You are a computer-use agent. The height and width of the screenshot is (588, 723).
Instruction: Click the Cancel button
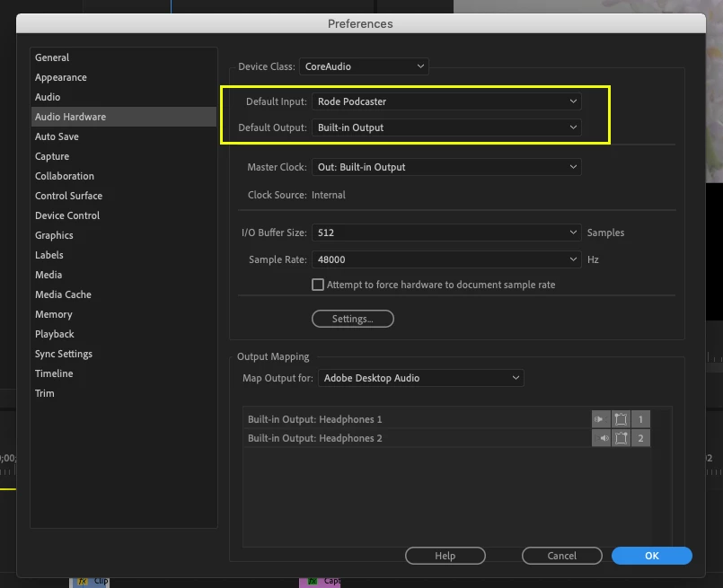pyautogui.click(x=561, y=556)
